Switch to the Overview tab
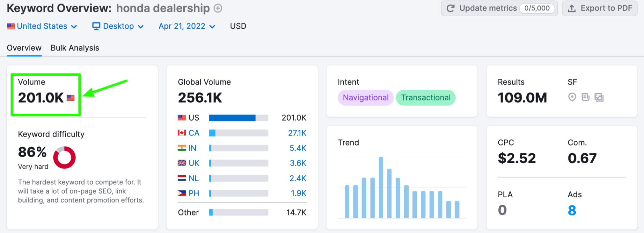 pos(24,48)
